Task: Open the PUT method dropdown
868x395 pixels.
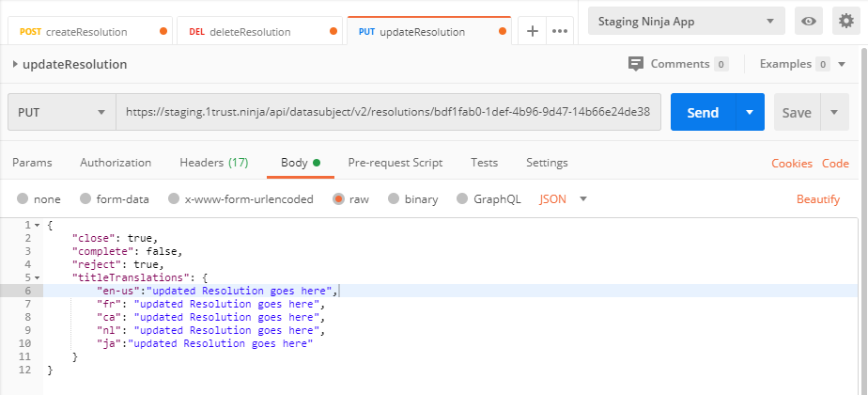Action: pos(61,113)
